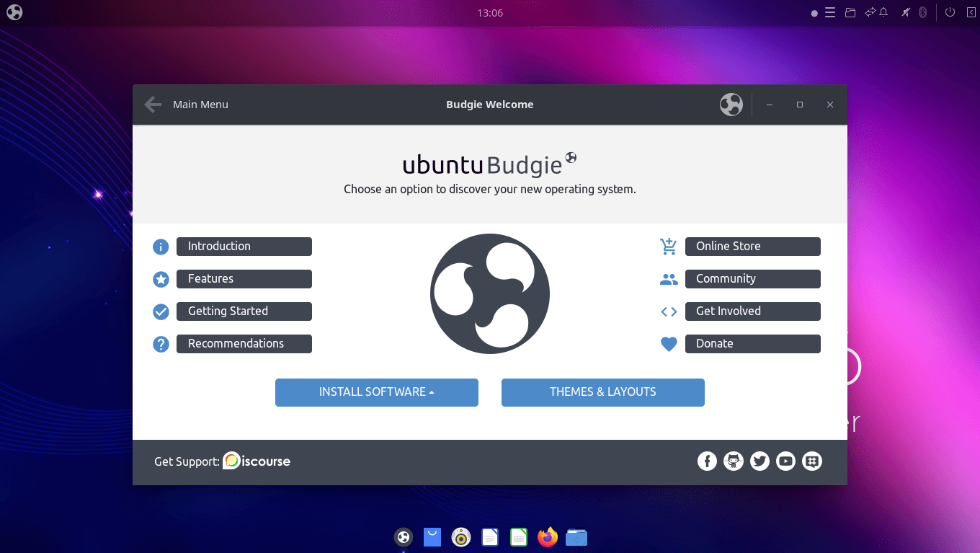Open Themes & Layouts
The image size is (980, 553).
pos(602,391)
